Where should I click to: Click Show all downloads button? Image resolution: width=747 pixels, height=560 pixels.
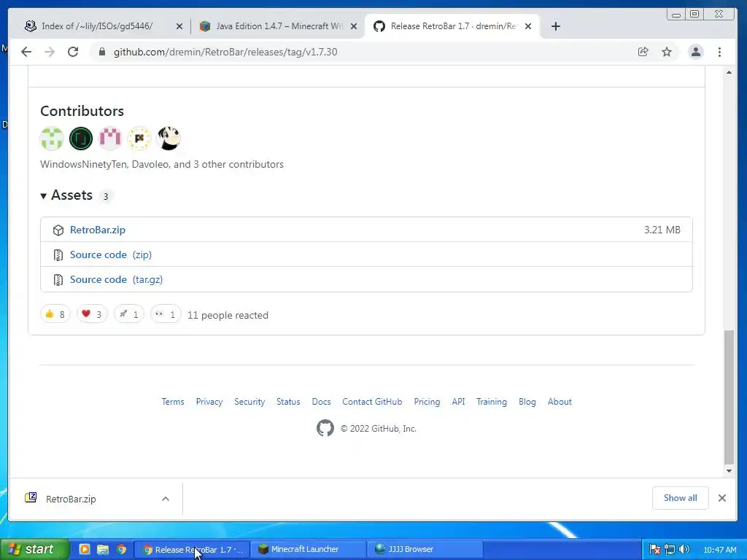point(681,498)
